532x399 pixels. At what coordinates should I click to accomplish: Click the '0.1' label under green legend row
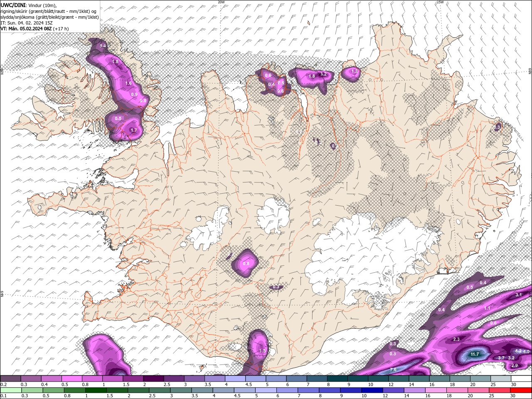click(4, 396)
